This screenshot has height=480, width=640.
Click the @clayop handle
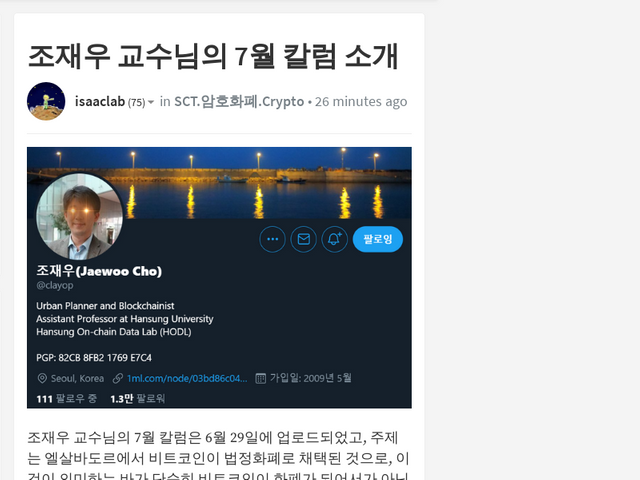pyautogui.click(x=55, y=285)
